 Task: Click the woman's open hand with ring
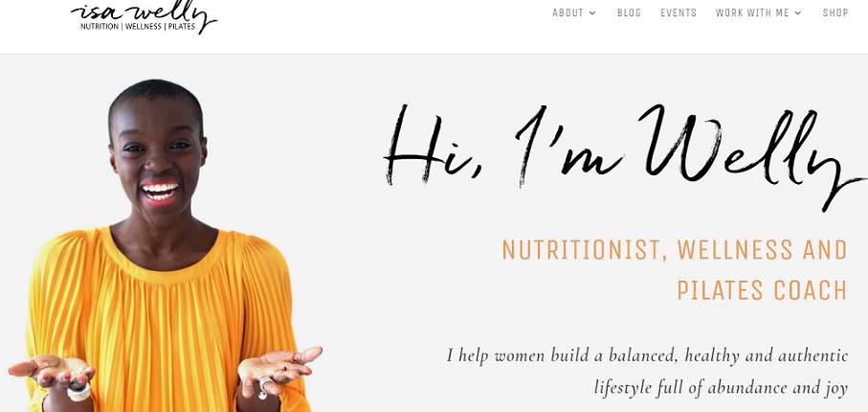(278, 369)
